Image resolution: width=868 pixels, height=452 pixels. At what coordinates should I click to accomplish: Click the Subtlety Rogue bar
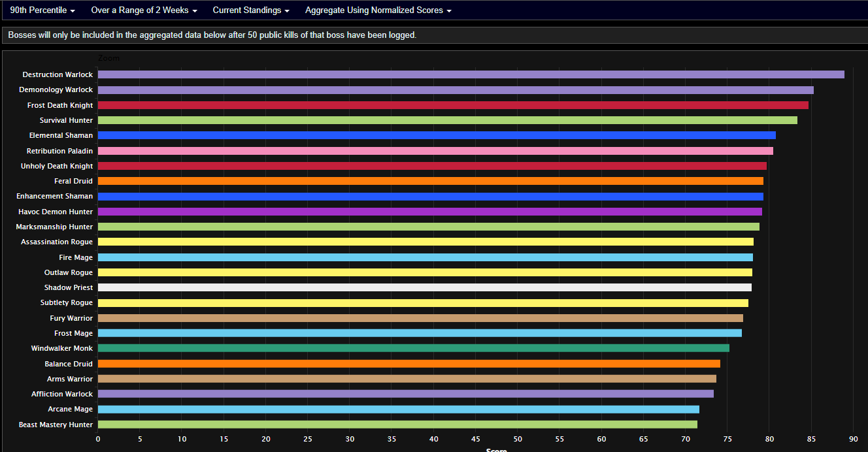(x=423, y=303)
